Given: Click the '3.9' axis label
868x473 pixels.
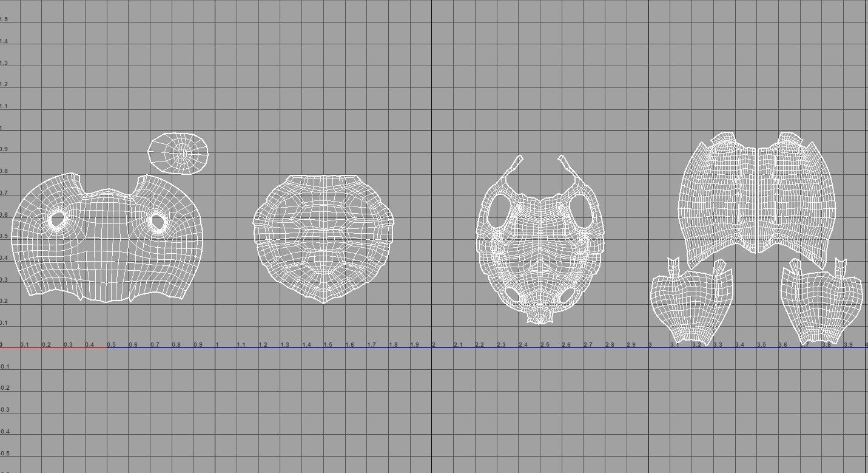Looking at the screenshot, I should click(x=847, y=345).
